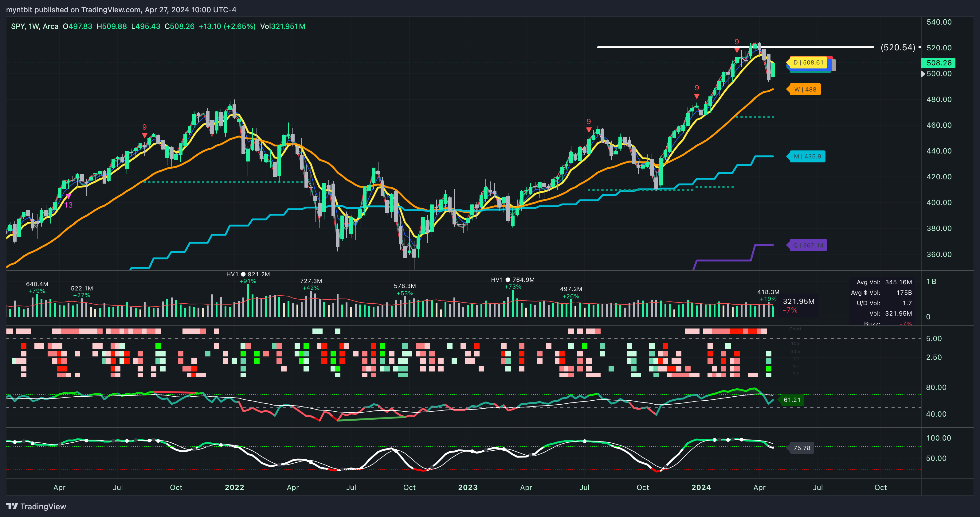Click the Vol: 321.95M stat row

point(890,314)
